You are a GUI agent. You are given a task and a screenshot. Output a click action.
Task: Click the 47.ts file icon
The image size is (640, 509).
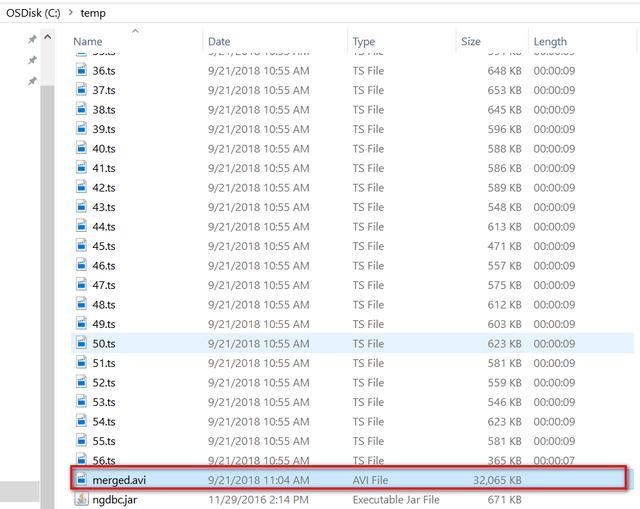(81, 284)
